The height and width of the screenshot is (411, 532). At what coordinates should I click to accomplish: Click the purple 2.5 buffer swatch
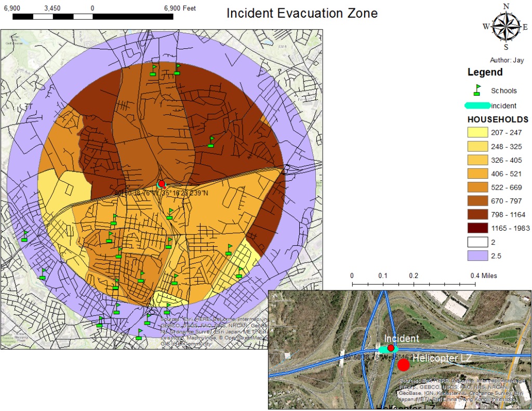pyautogui.click(x=478, y=255)
